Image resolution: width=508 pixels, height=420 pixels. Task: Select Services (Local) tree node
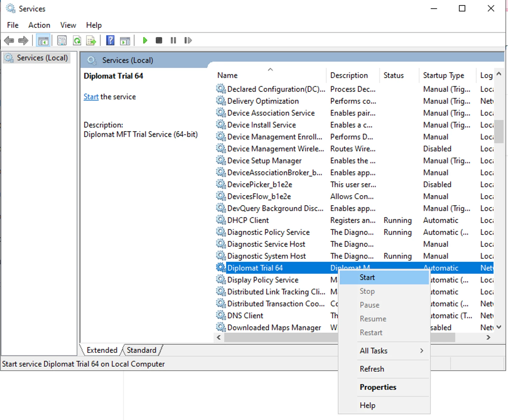click(36, 58)
